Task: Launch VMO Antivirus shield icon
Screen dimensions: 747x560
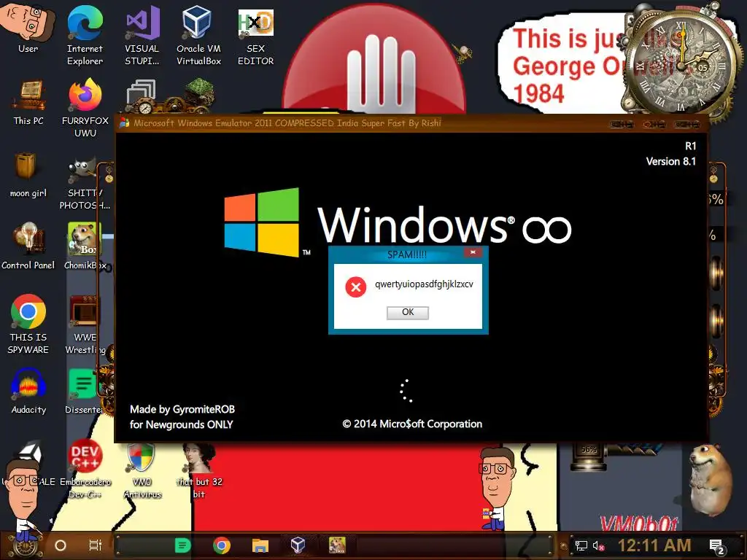Action: point(142,472)
